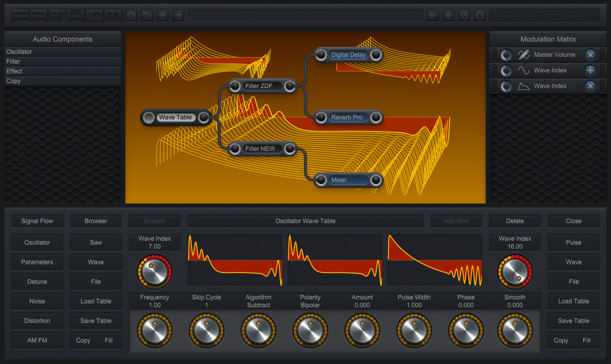Viewport: 611px width, 364px height.
Task: Click the up-arrow load icon in top bar
Action: [448, 15]
